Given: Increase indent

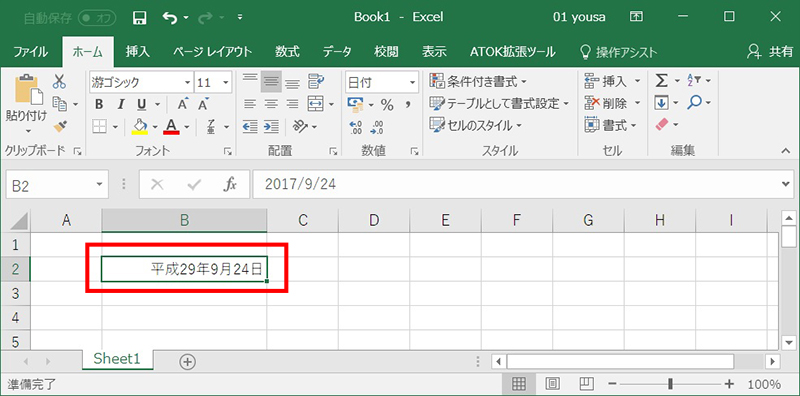Looking at the screenshot, I should pyautogui.click(x=271, y=126).
